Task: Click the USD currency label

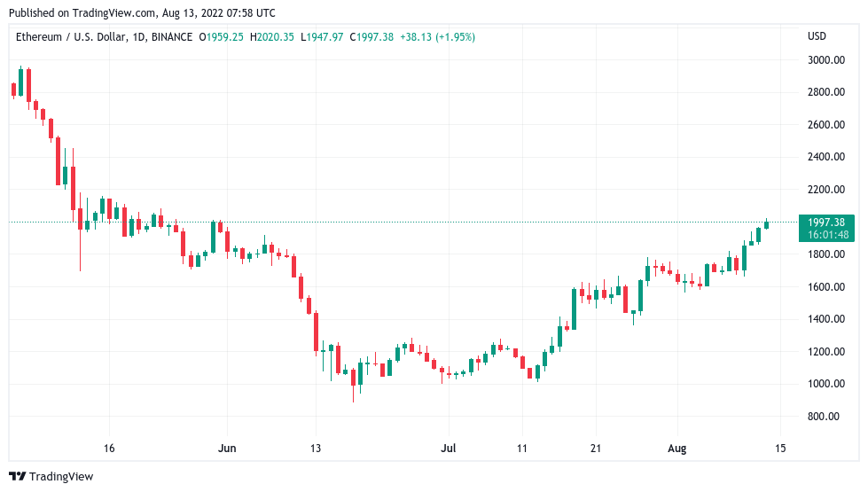Action: pos(817,36)
